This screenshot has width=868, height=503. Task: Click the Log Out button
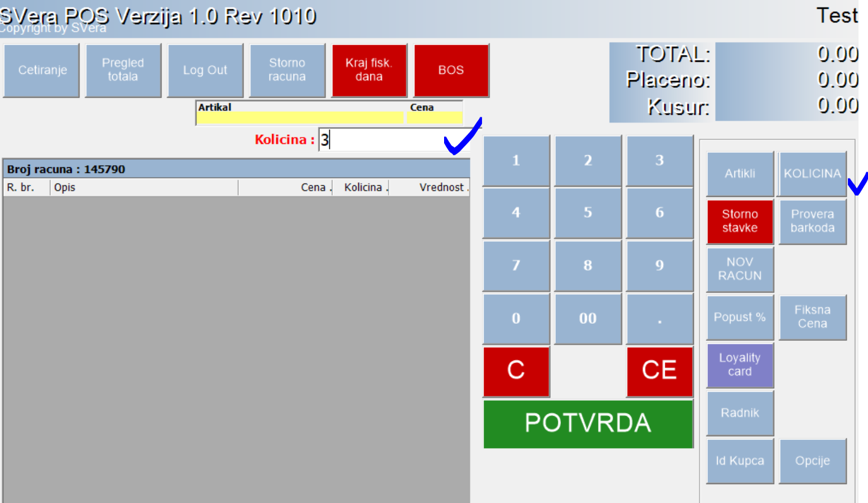pyautogui.click(x=205, y=71)
